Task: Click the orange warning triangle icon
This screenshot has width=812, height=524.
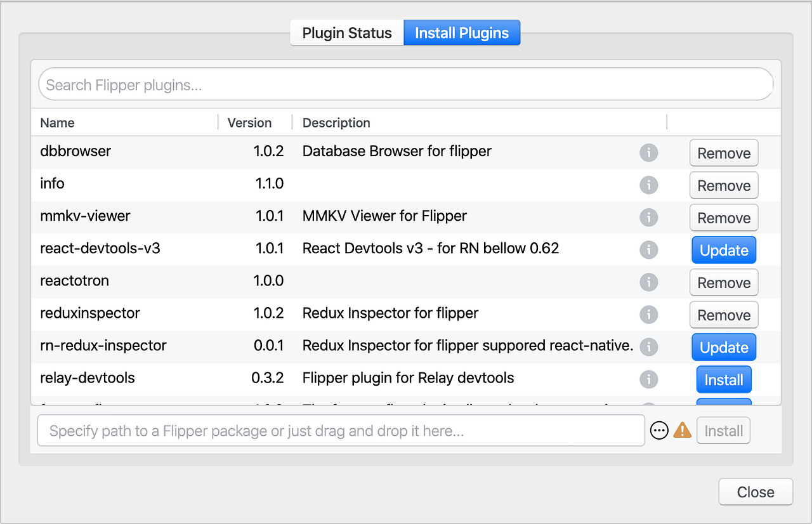Action: click(683, 431)
